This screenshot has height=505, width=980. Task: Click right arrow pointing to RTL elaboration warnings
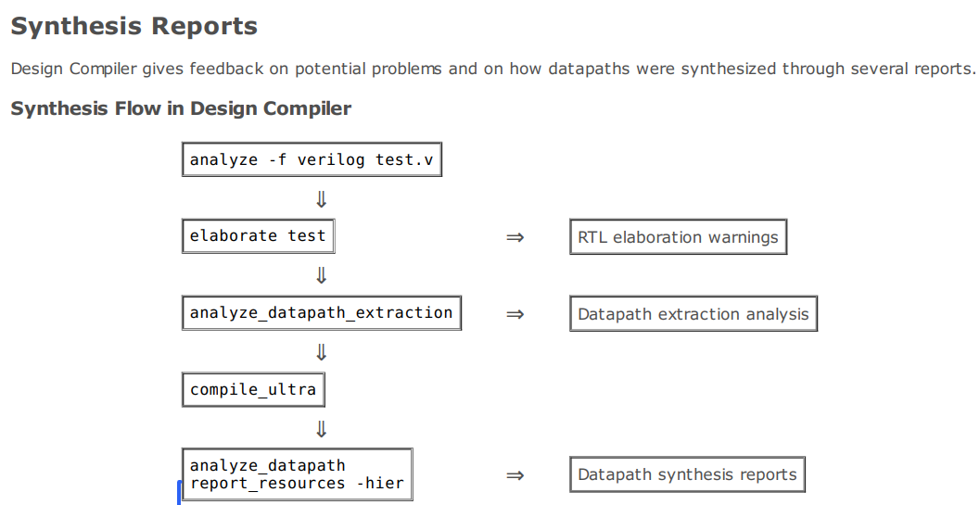click(x=515, y=237)
